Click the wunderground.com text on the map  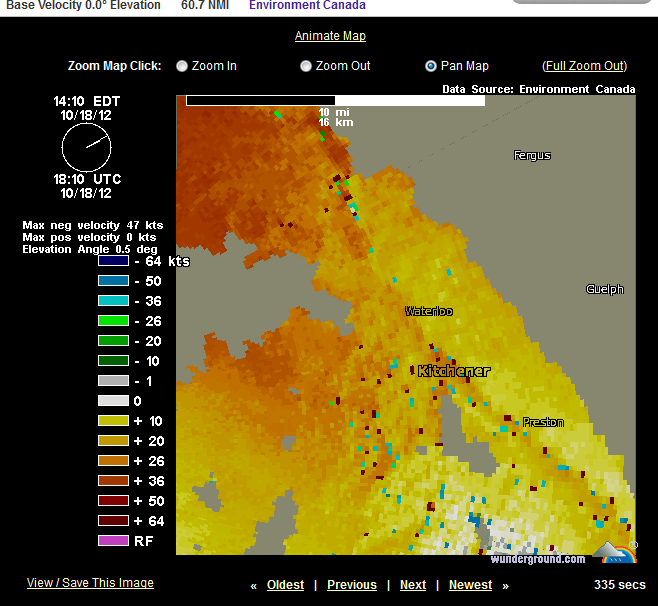click(x=538, y=559)
